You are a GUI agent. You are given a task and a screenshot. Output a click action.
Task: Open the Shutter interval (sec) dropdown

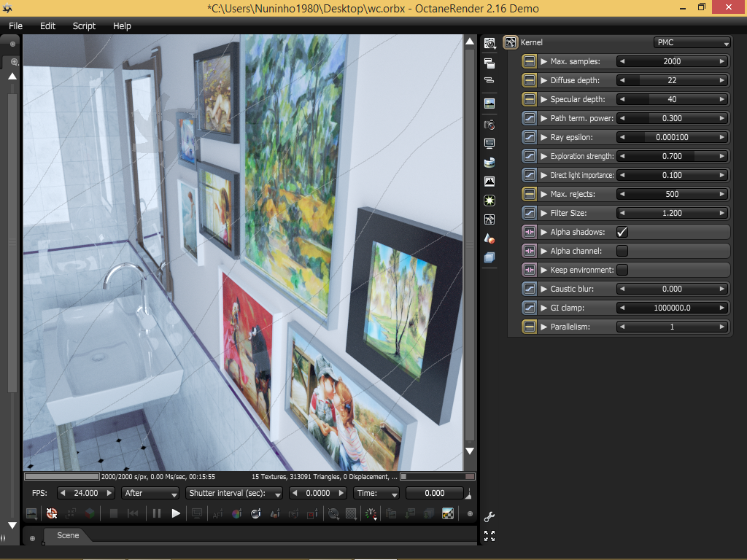click(234, 493)
